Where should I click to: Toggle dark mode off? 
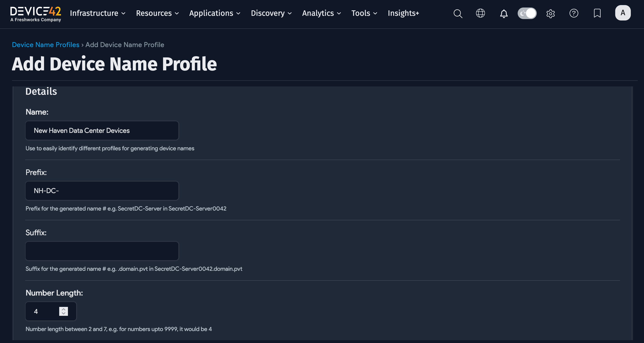[x=527, y=13]
